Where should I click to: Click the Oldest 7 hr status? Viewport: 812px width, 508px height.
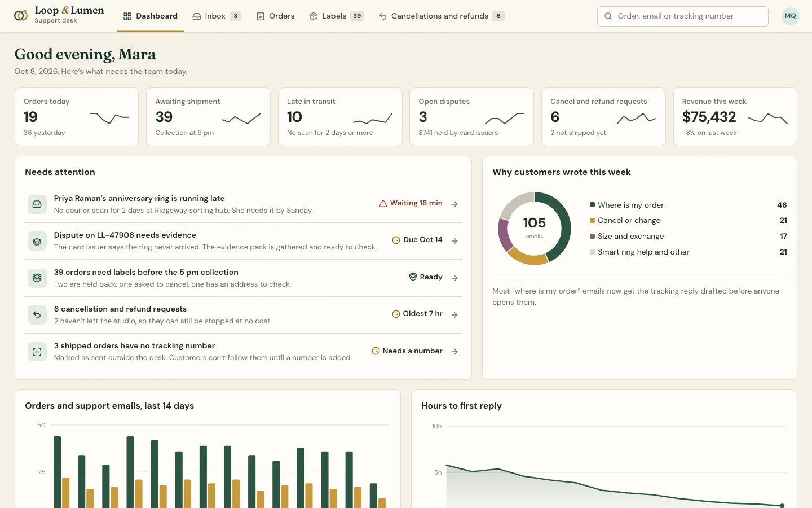[417, 314]
